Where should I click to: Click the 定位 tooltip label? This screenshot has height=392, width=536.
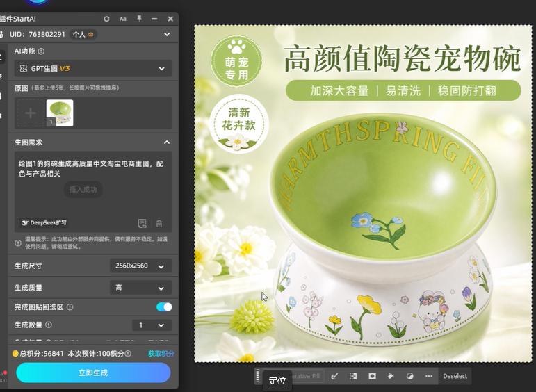(277, 381)
